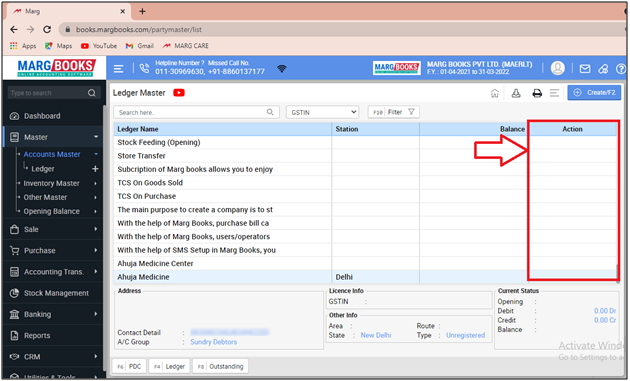Open the Dashboard menu item

click(x=53, y=116)
